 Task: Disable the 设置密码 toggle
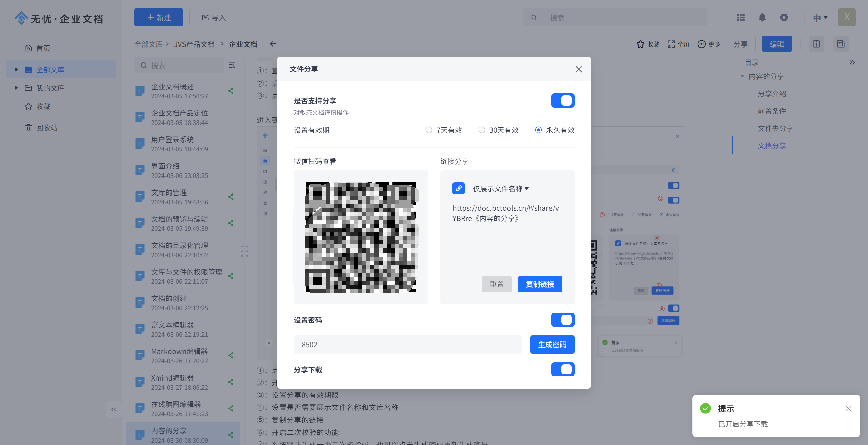click(562, 320)
